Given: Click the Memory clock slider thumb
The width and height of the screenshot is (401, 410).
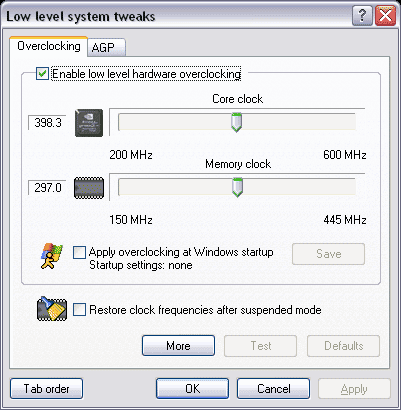Looking at the screenshot, I should pos(237,187).
